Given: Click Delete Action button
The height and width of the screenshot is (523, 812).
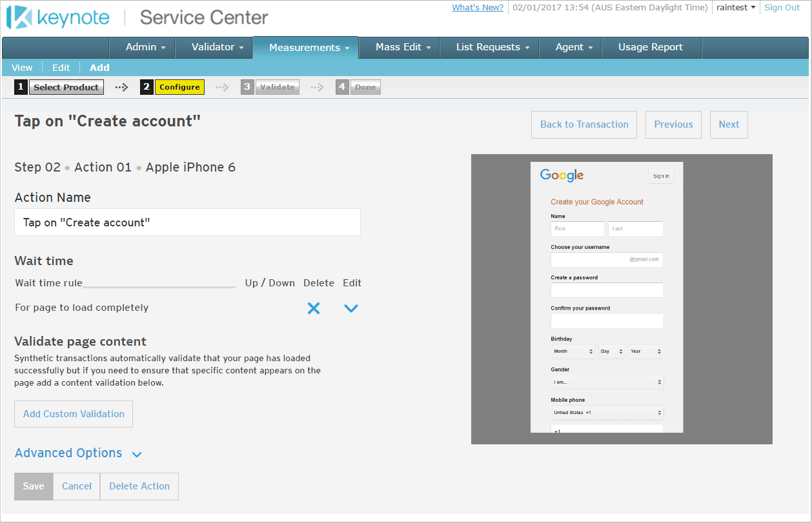Looking at the screenshot, I should pyautogui.click(x=139, y=486).
